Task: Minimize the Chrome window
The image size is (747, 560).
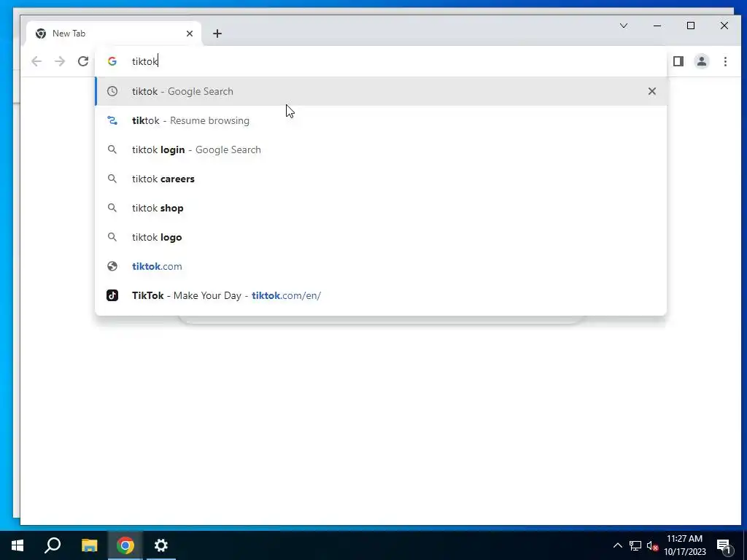Action: tap(657, 26)
